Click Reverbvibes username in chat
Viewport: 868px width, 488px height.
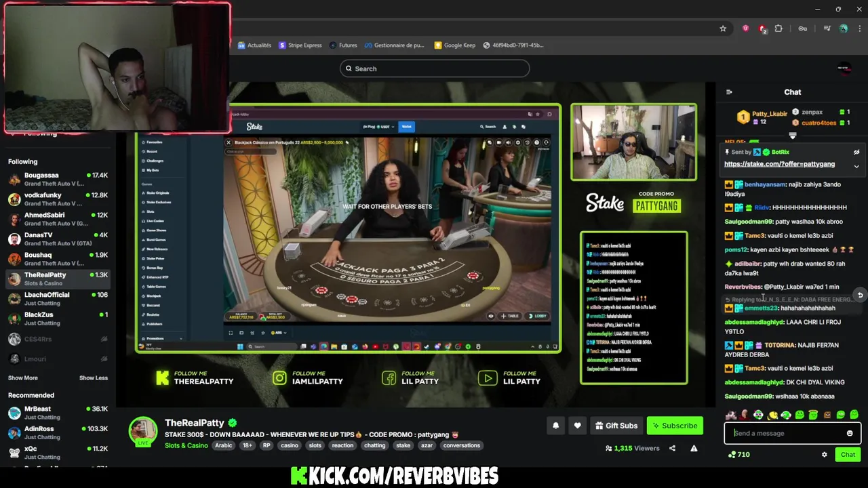(x=743, y=287)
